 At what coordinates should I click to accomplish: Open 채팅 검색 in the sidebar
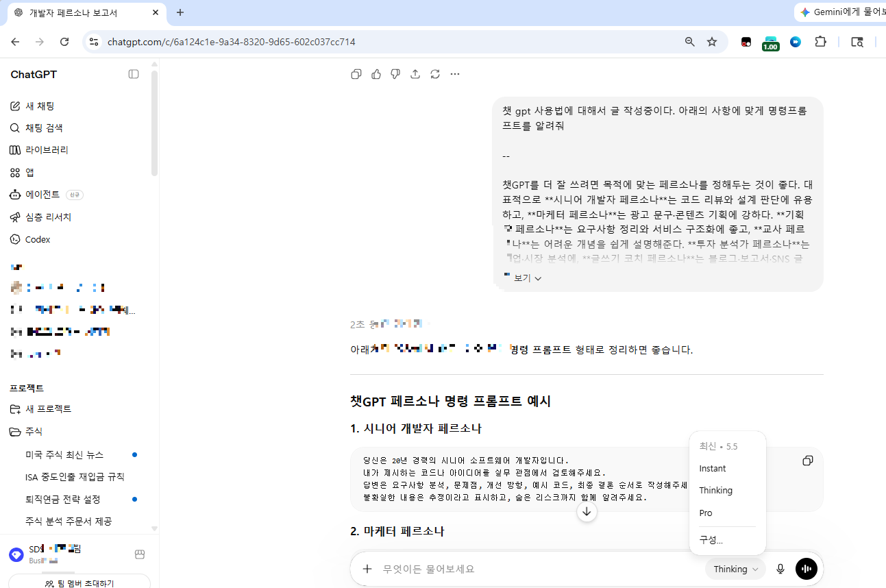tap(36, 127)
